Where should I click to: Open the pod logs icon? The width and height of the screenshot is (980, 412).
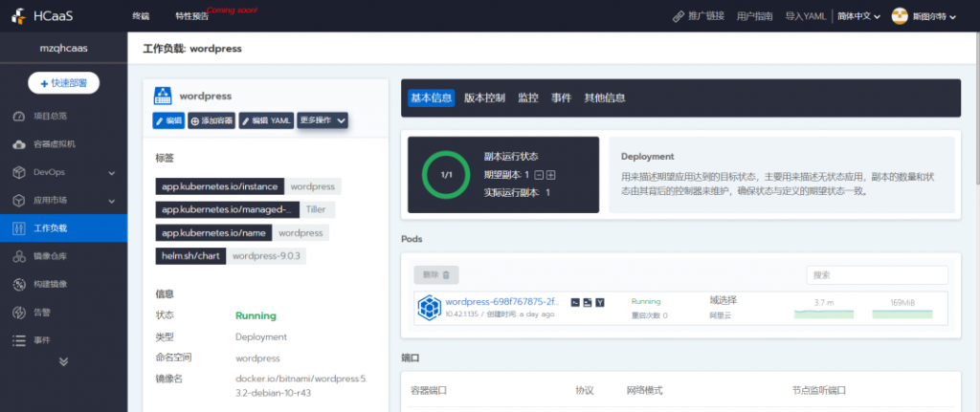click(x=588, y=302)
